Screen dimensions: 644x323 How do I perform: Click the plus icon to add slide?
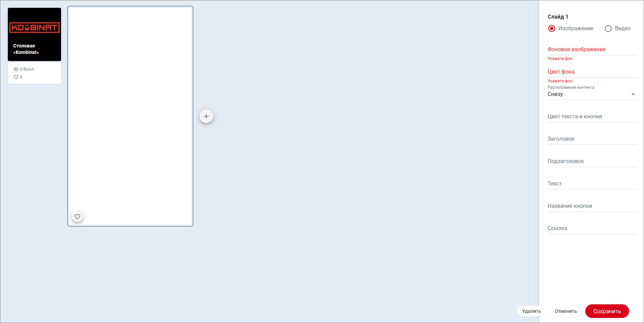pos(206,116)
